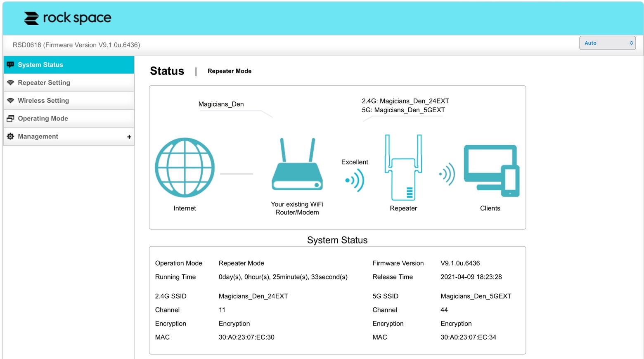Click the Clients monitor and phone icon
644x359 pixels.
click(491, 170)
